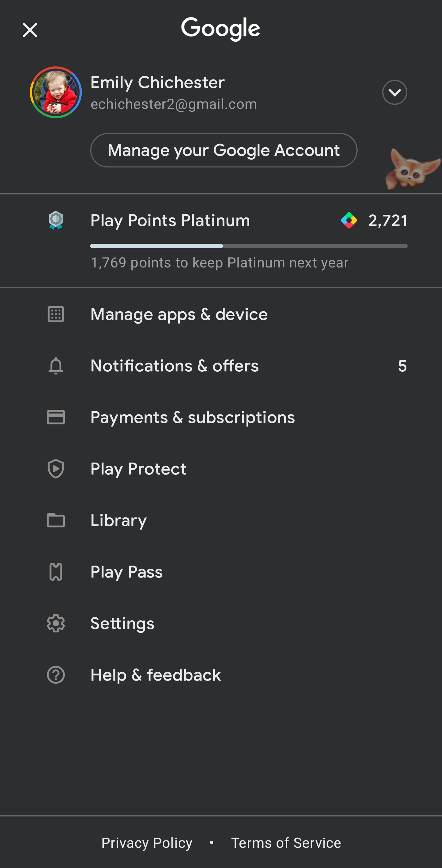
Task: Tap the notifications count badge 5
Action: point(402,366)
